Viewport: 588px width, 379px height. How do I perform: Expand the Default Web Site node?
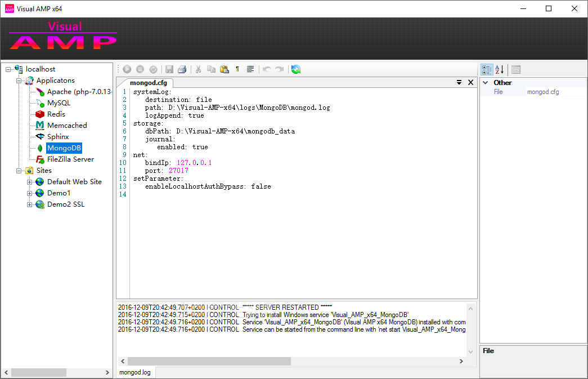30,182
